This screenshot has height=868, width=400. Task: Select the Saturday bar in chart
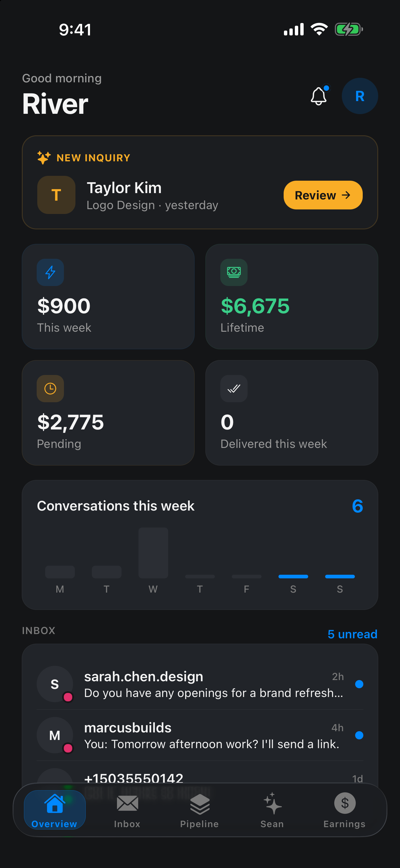[x=293, y=577]
